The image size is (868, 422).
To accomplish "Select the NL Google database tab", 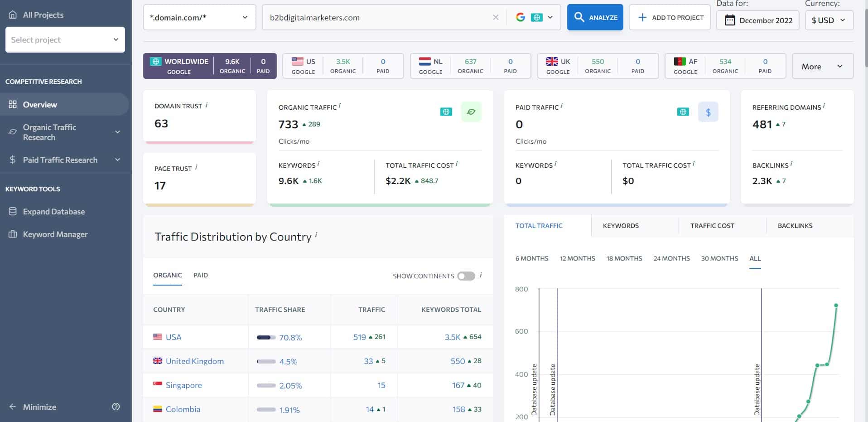I will tap(470, 66).
